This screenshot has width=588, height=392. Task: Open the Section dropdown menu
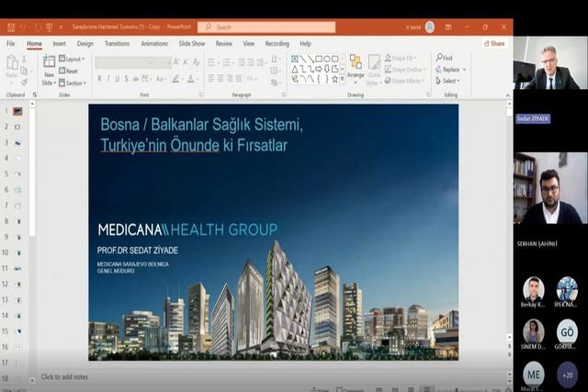point(73,82)
